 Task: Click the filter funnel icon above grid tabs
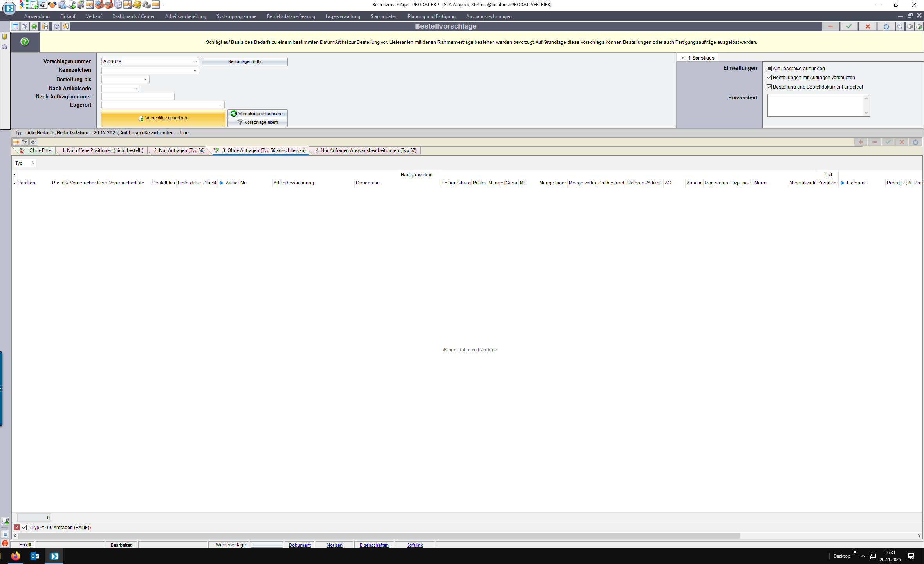(25, 142)
